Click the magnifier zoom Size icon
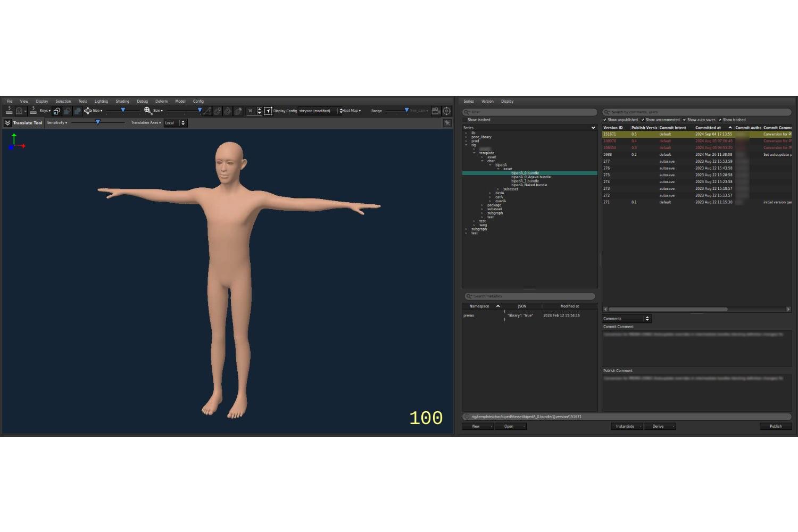798x532 pixels. pos(148,111)
